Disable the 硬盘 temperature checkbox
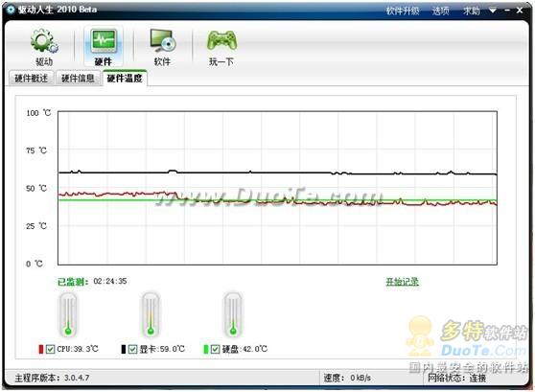The image size is (535, 392). pyautogui.click(x=215, y=349)
